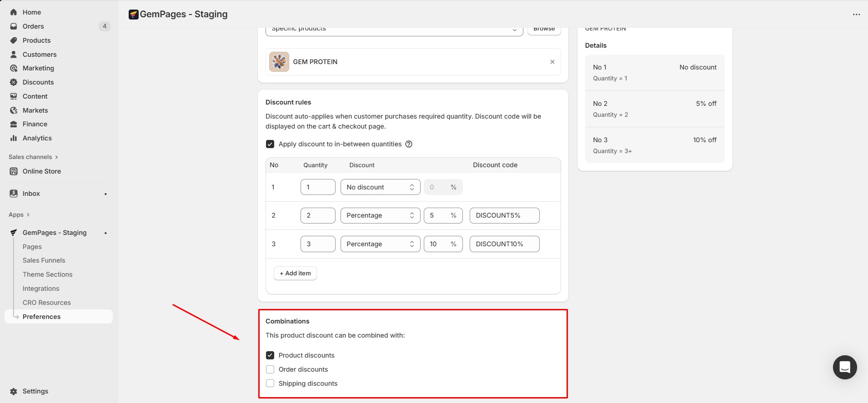The image size is (868, 403).
Task: Click the Add item button
Action: [295, 273]
